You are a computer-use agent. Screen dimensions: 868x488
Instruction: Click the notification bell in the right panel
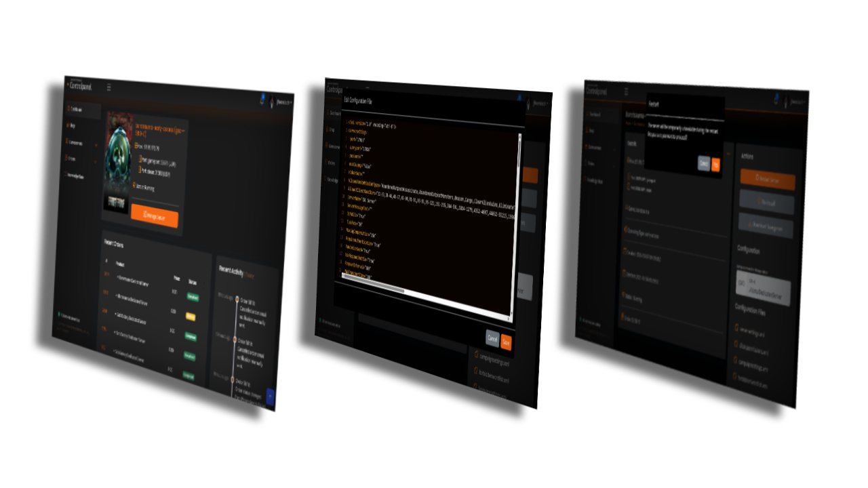point(776,100)
